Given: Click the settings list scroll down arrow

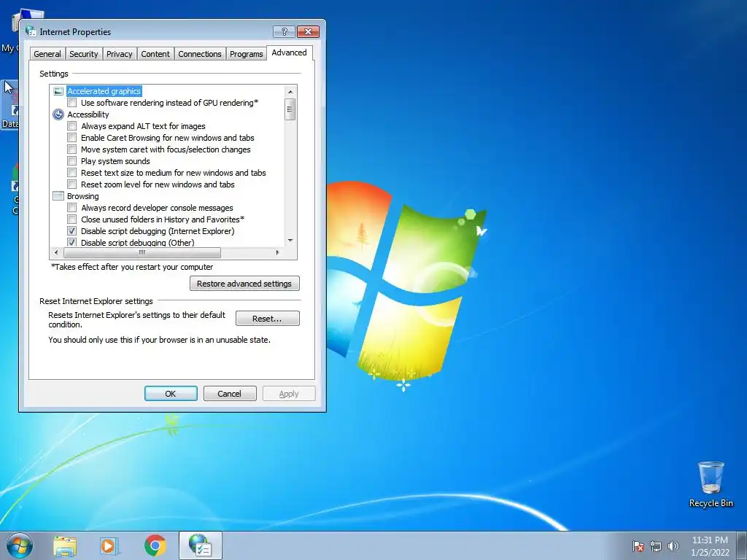Looking at the screenshot, I should click(290, 241).
